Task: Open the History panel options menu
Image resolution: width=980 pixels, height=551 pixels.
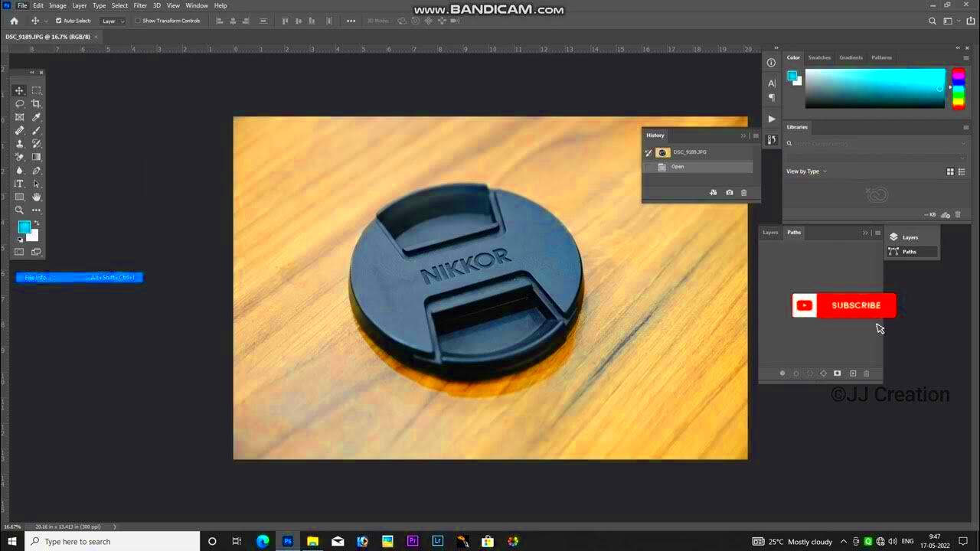Action: (756, 135)
